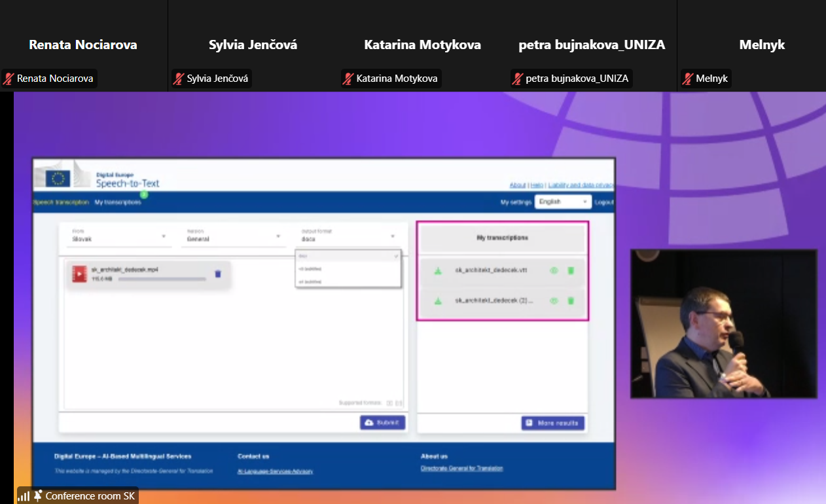
Task: Open the My transcriptions menu item
Action: (x=117, y=202)
